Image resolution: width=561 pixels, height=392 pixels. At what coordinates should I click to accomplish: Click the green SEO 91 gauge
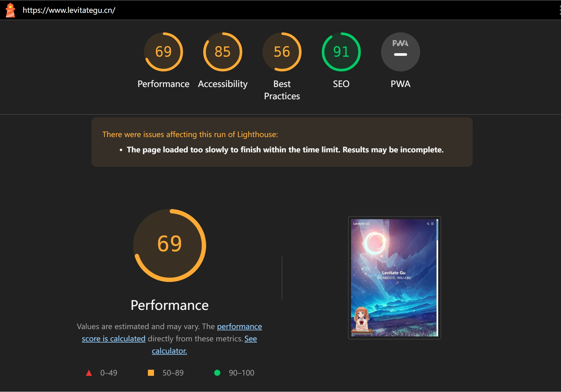(341, 52)
